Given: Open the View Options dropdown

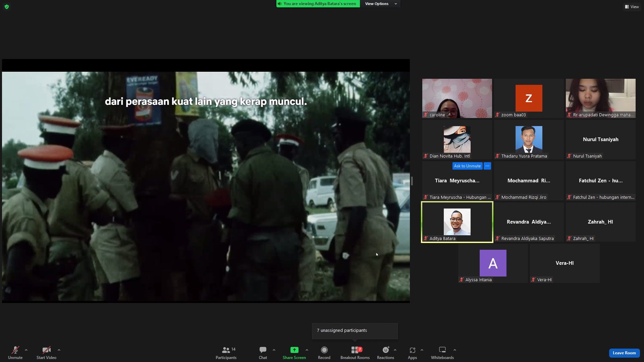Looking at the screenshot, I should (380, 4).
